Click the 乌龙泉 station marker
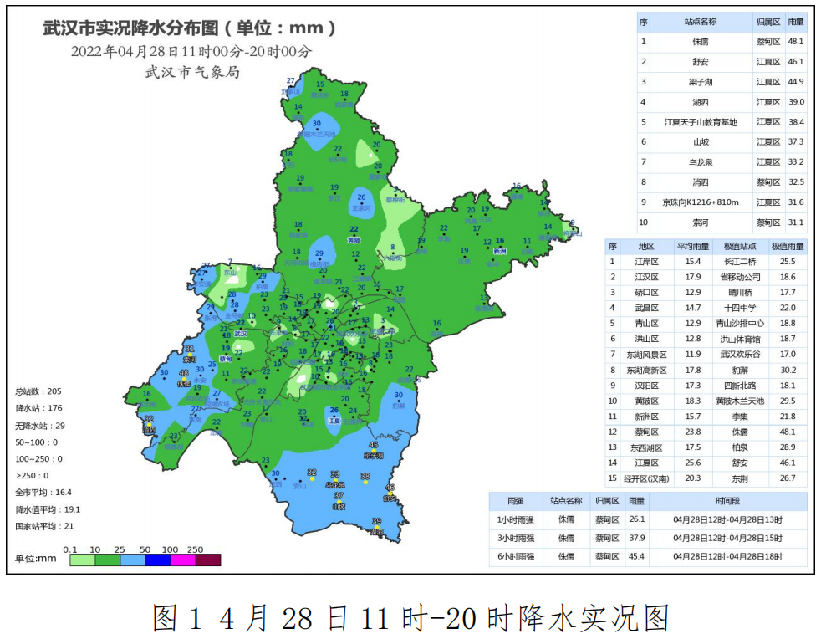The image size is (821, 644). (x=335, y=480)
